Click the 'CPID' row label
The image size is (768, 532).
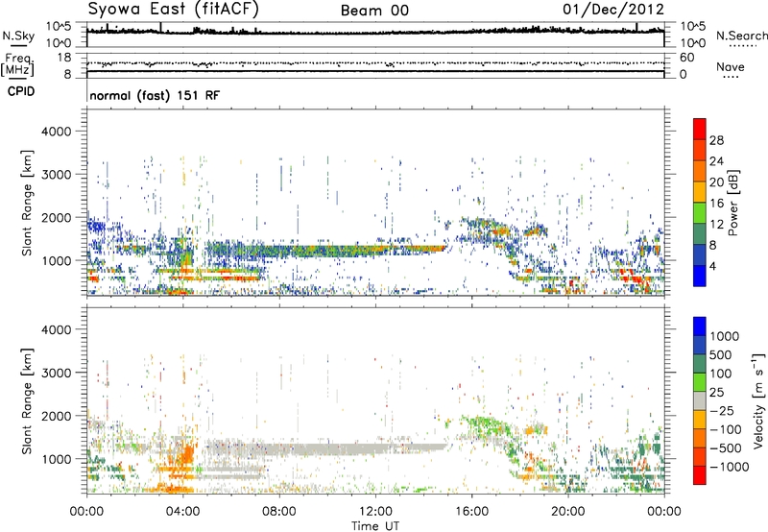[21, 91]
